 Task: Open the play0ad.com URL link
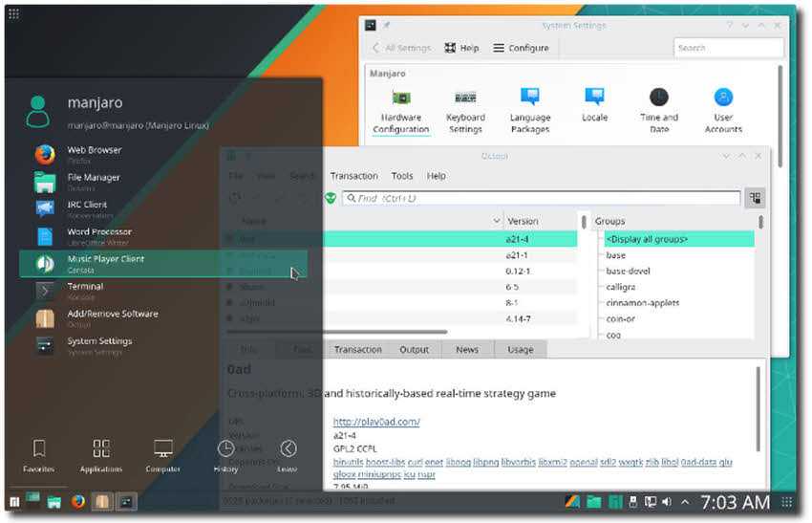(376, 422)
